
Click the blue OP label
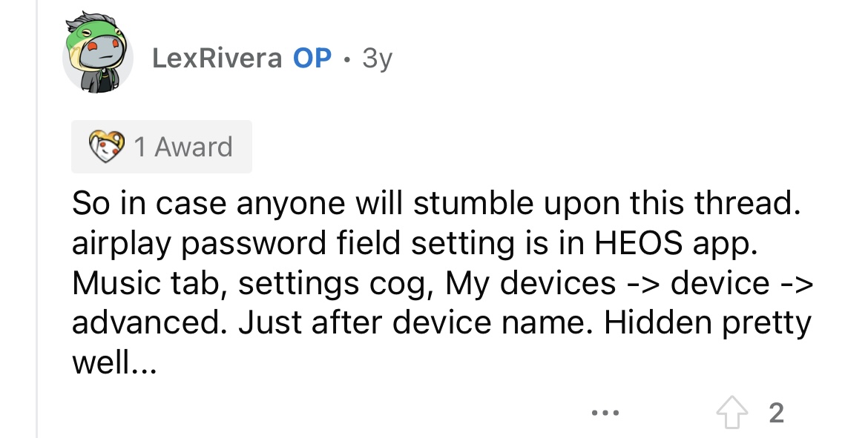tap(312, 58)
